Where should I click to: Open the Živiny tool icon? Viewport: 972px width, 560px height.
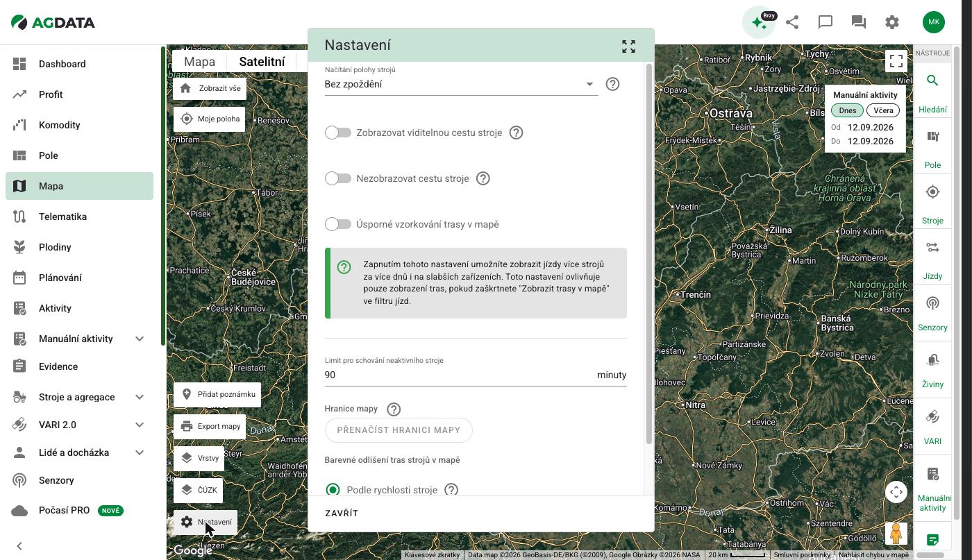click(932, 359)
